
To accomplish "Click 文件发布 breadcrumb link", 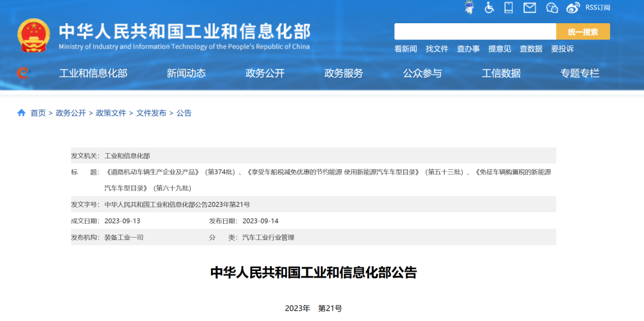I will point(151,113).
